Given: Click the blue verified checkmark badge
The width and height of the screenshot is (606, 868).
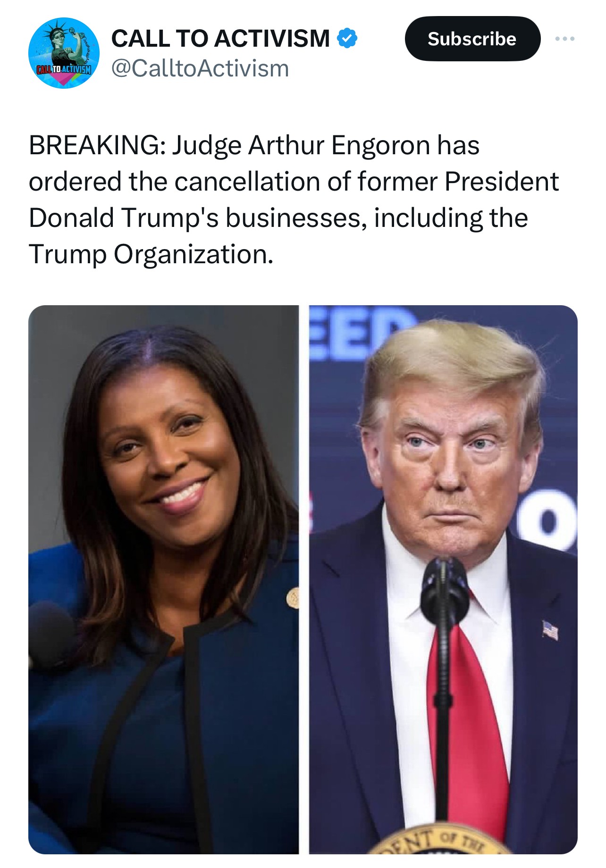Looking at the screenshot, I should [347, 38].
